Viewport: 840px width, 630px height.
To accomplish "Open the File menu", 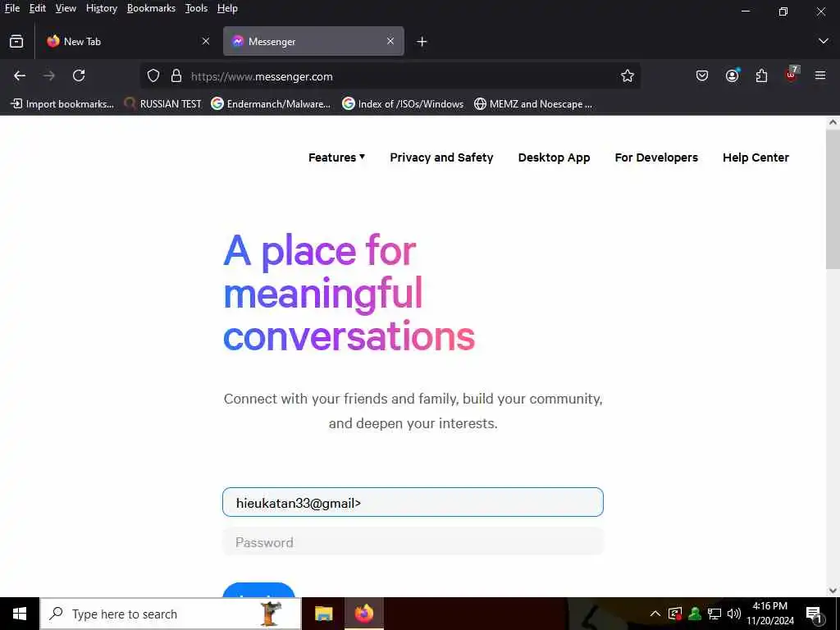I will 11,8.
